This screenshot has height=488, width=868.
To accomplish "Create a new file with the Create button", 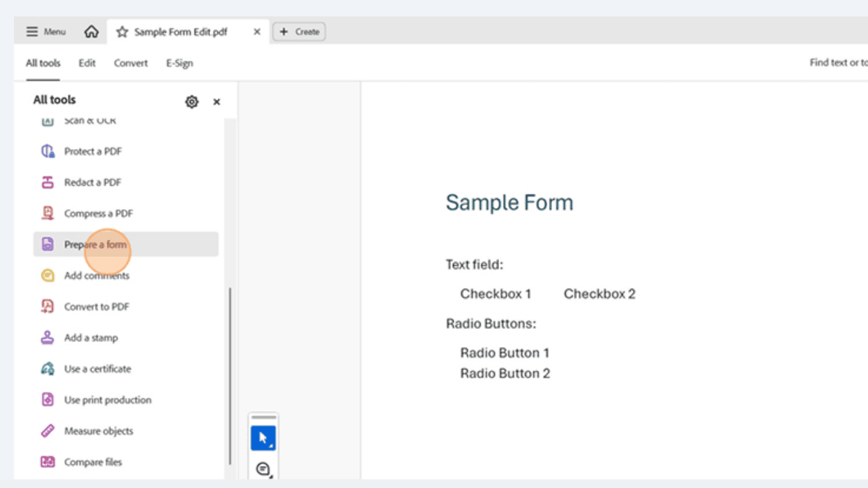I will pos(299,31).
